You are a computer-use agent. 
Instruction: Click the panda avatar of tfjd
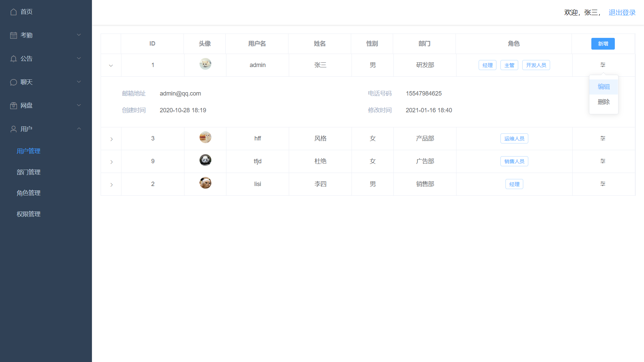205,160
